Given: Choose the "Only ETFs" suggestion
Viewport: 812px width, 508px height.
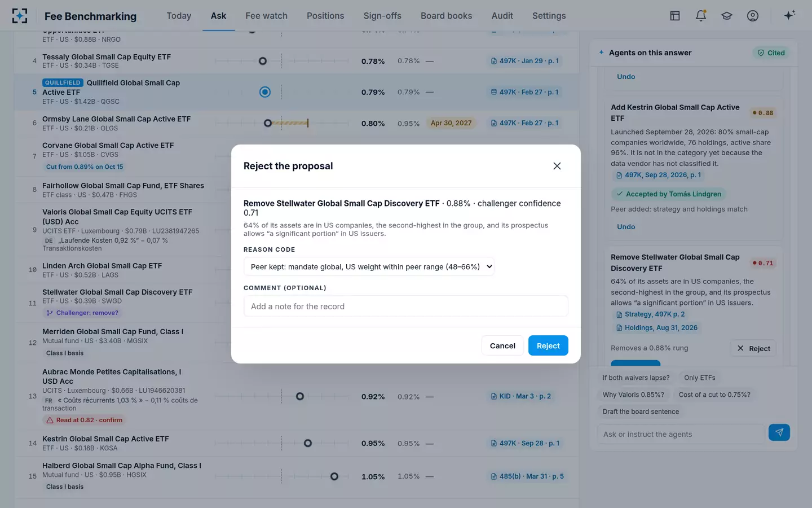Looking at the screenshot, I should point(700,378).
